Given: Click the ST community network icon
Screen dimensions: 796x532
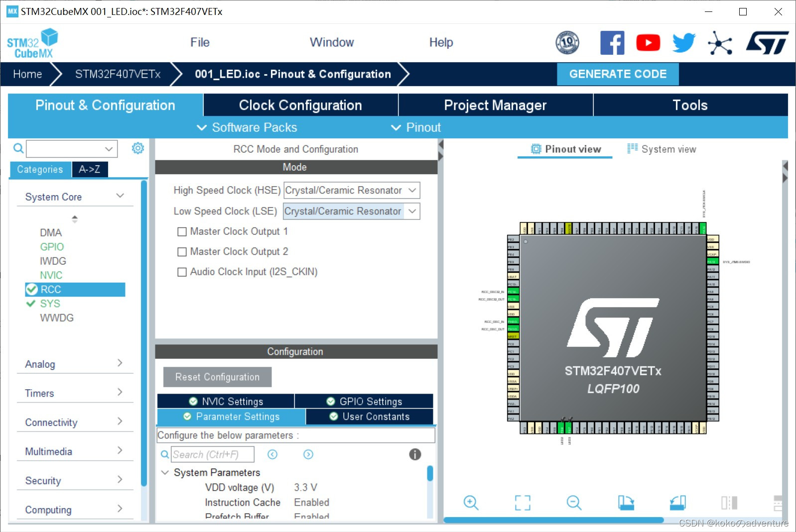Looking at the screenshot, I should pos(720,43).
